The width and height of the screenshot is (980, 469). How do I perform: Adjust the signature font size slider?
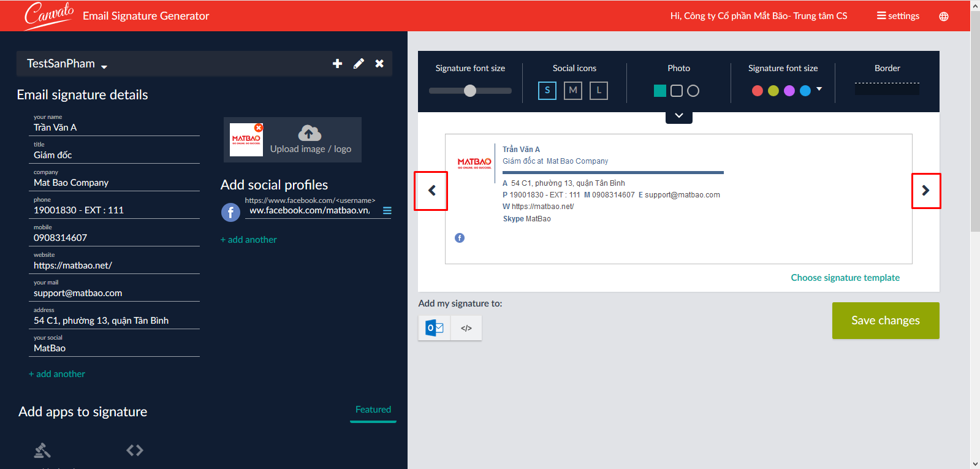(x=470, y=91)
